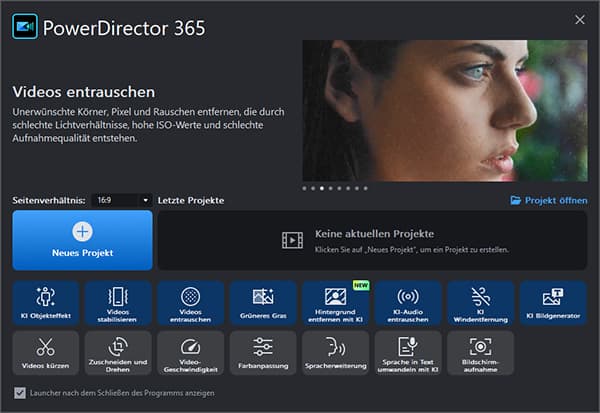Select the sixth carousel dot
The height and width of the screenshot is (413, 600).
(348, 188)
